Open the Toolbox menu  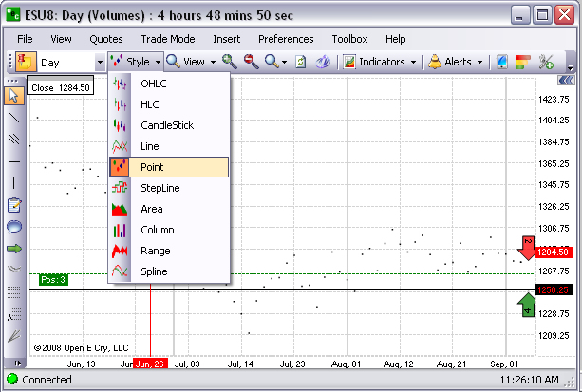(349, 39)
